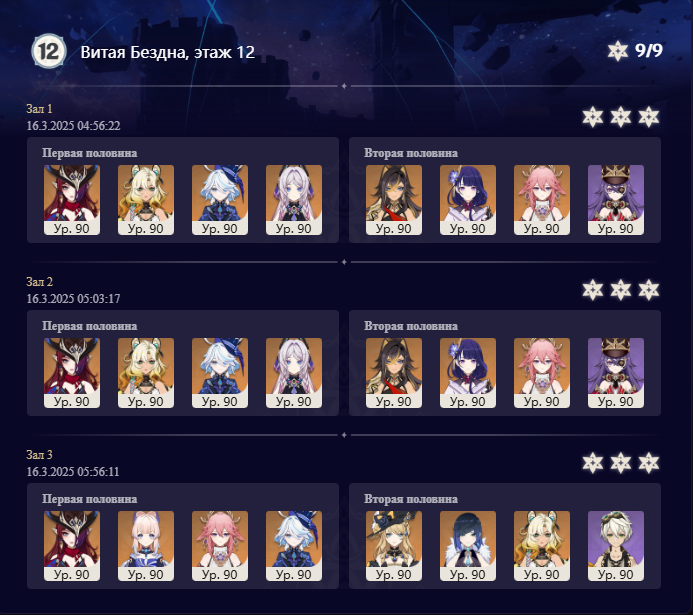Click the middle star of Зал 3

point(621,463)
